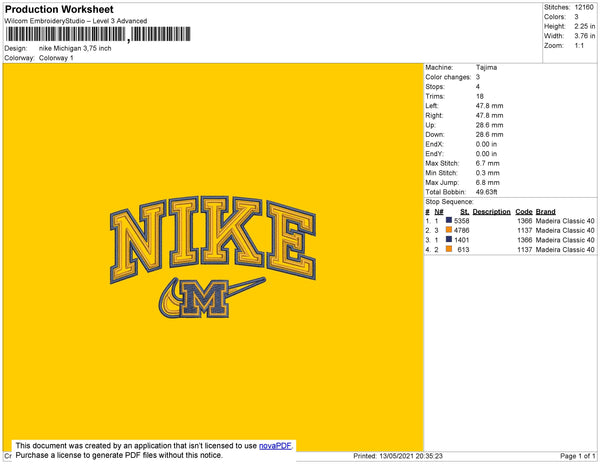Select the Stitches value '12160'
The width and height of the screenshot is (600, 464).
pos(584,7)
